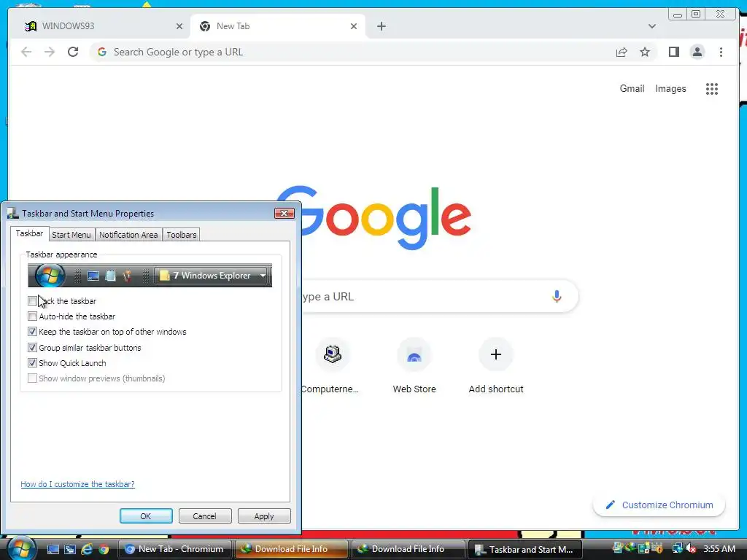This screenshot has width=747, height=560.
Task: Open the Google apps grid
Action: (712, 88)
